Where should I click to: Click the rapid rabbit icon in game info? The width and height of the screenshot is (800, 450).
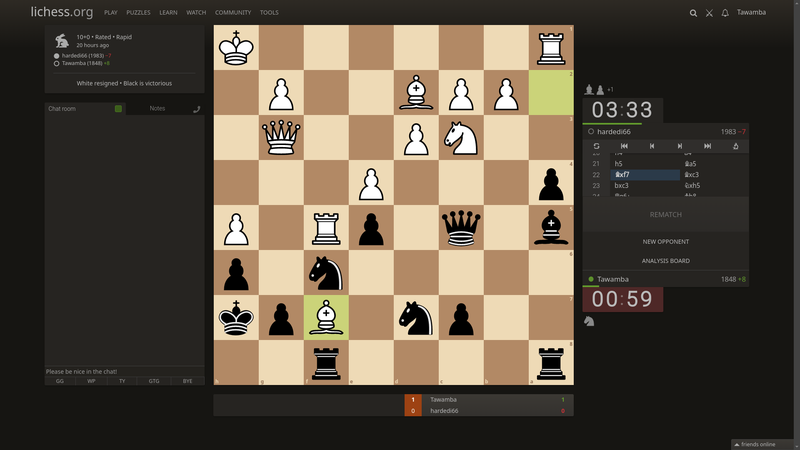[62, 41]
